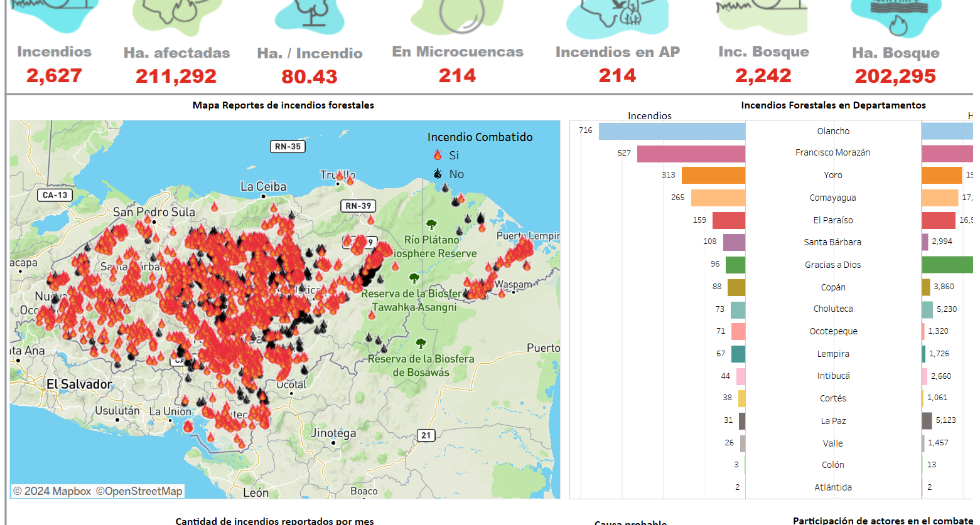Viewport: 980px width, 525px height.
Task: Click the 'Olancho' department label
Action: tap(833, 131)
